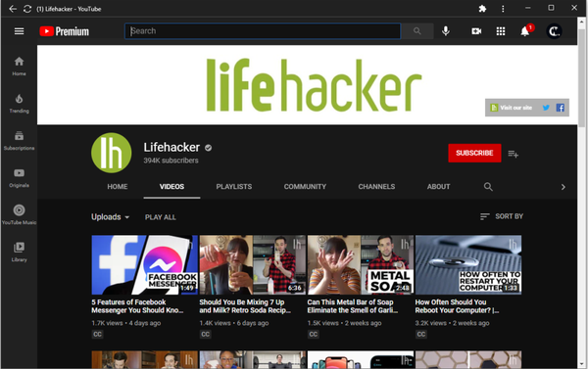Click the 7 Up and milk video thumbnail
Image resolution: width=588 pixels, height=369 pixels.
tap(253, 264)
